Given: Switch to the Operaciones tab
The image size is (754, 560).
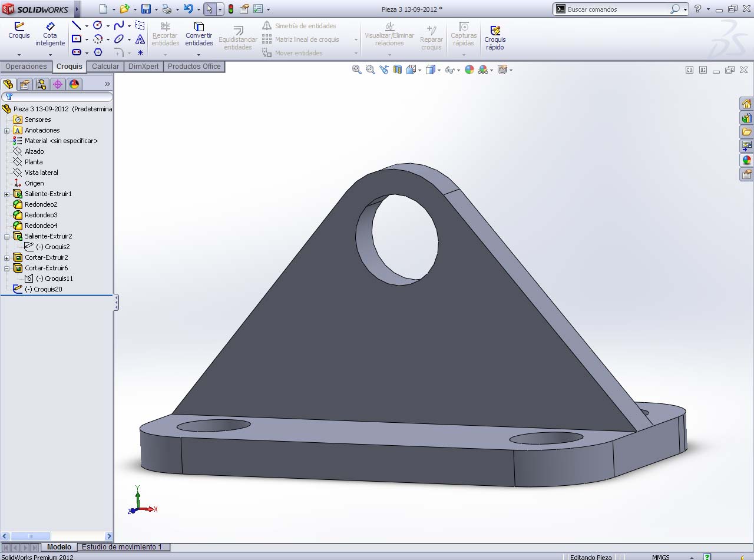Looking at the screenshot, I should tap(26, 67).
